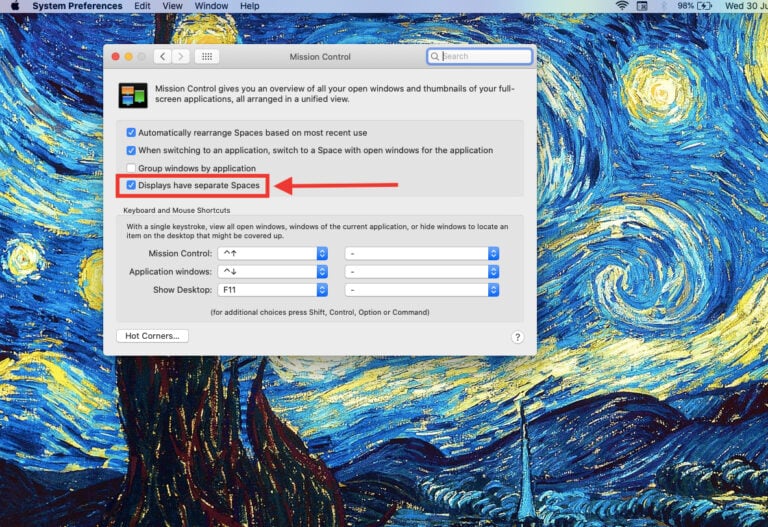This screenshot has height=527, width=768.
Task: Open Show Desktop F11 shortcut dropdown
Action: [x=273, y=290]
